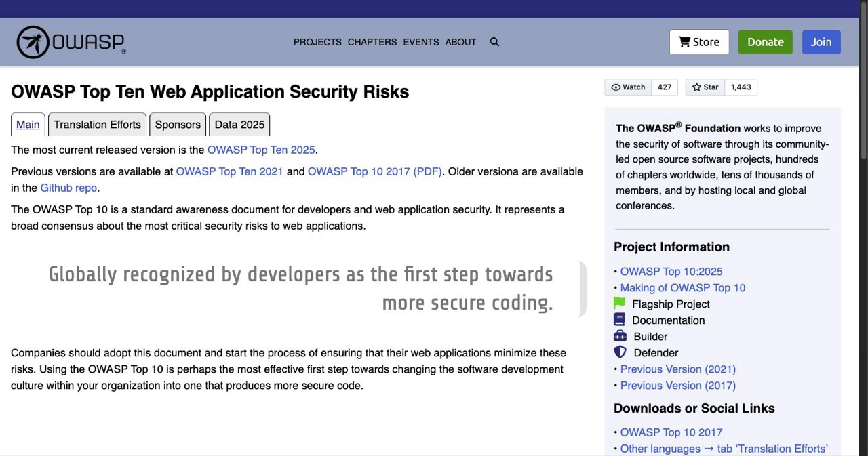The image size is (868, 456).
Task: Click the Downloads or Social Links heading
Action: pyautogui.click(x=694, y=408)
